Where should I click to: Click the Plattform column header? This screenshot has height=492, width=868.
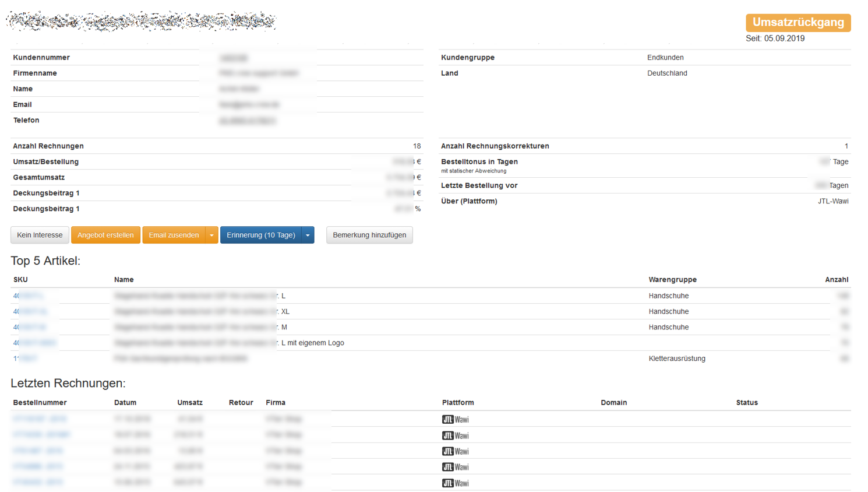[x=458, y=403]
